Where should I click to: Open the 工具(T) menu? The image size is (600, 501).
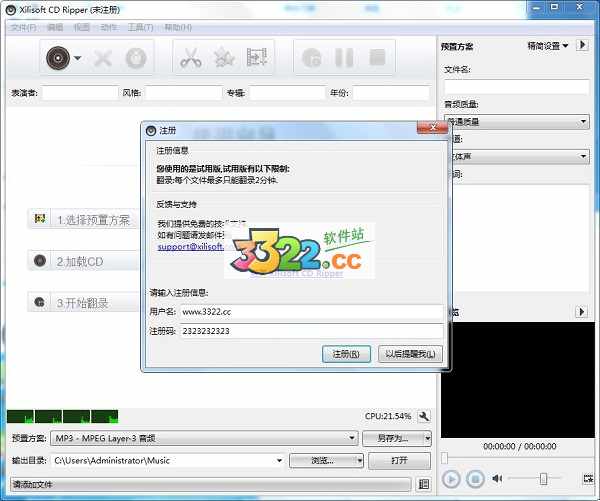140,28
